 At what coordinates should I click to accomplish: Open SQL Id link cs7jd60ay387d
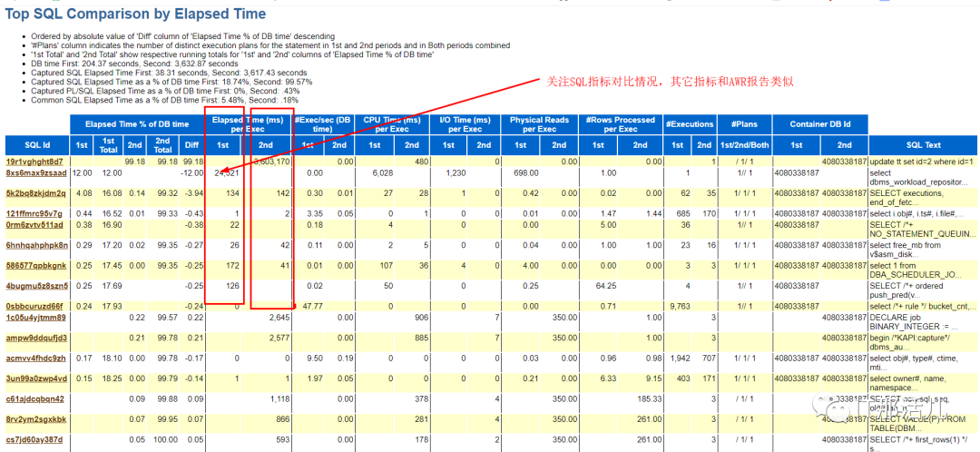pos(35,440)
